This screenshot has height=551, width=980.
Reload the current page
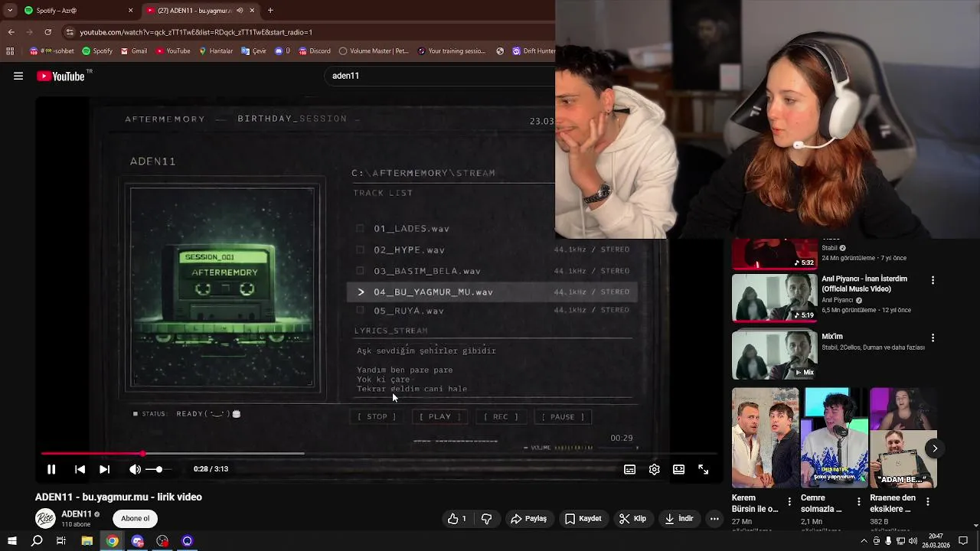48,32
